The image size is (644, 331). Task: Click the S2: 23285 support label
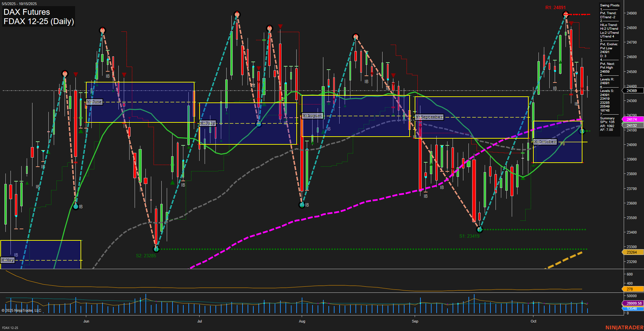146,256
